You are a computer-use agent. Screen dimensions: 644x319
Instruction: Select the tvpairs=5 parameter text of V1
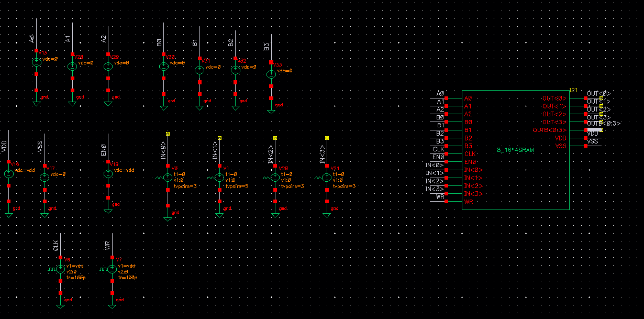click(237, 186)
